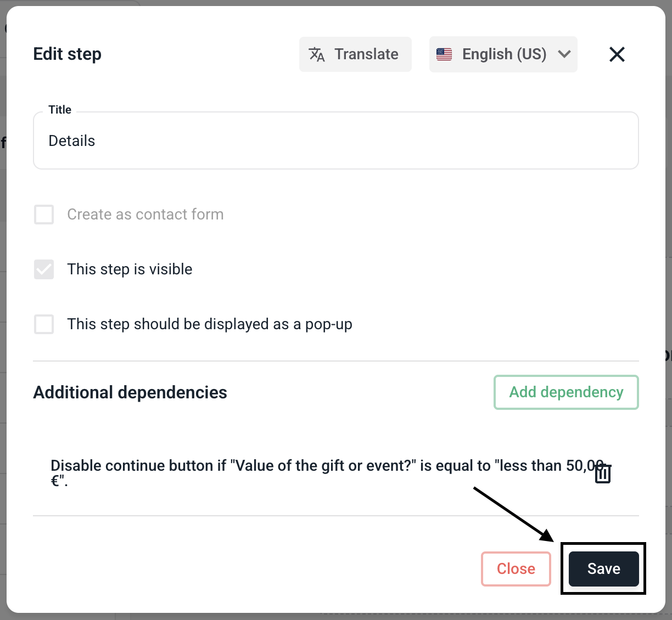
Task: Delete the dependency using the trash icon
Action: (603, 474)
